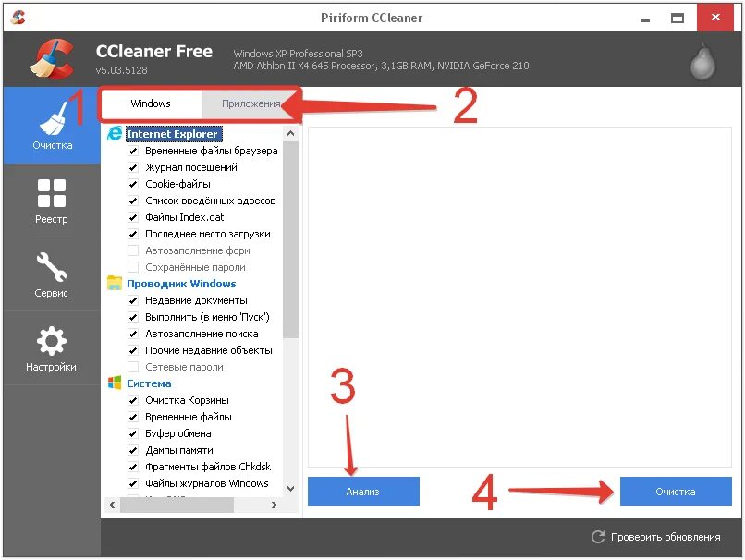Image resolution: width=745 pixels, height=560 pixels.
Task: Switch to the Приложения tab
Action: click(x=250, y=103)
